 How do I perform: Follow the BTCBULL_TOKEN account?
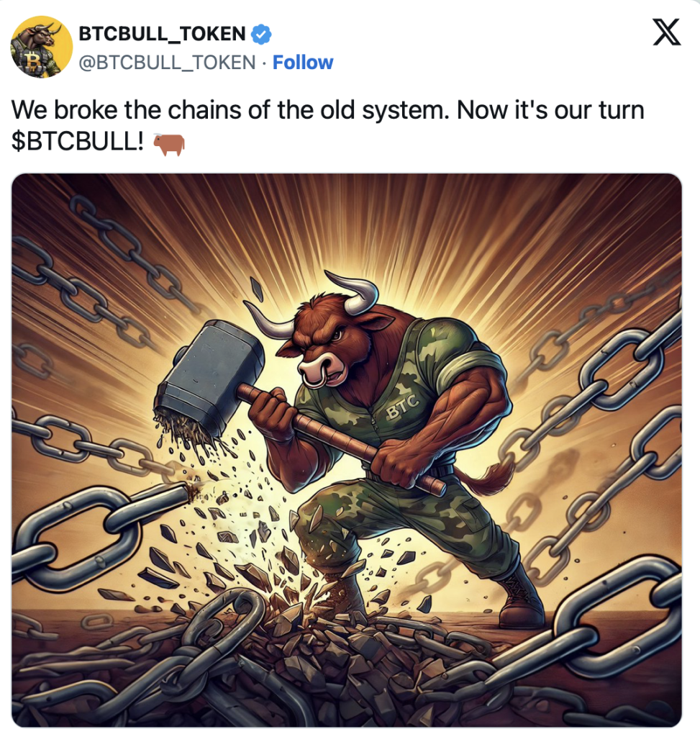[303, 62]
